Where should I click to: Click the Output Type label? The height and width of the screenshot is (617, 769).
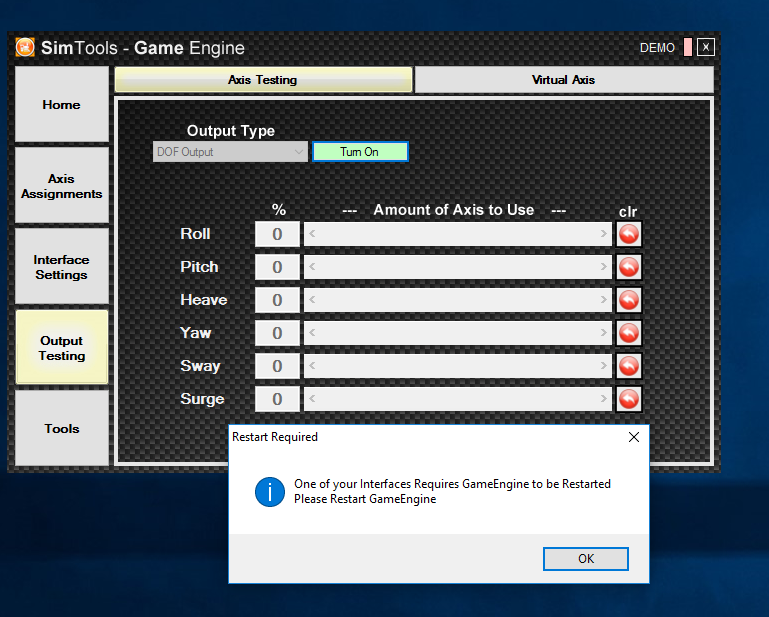point(231,131)
